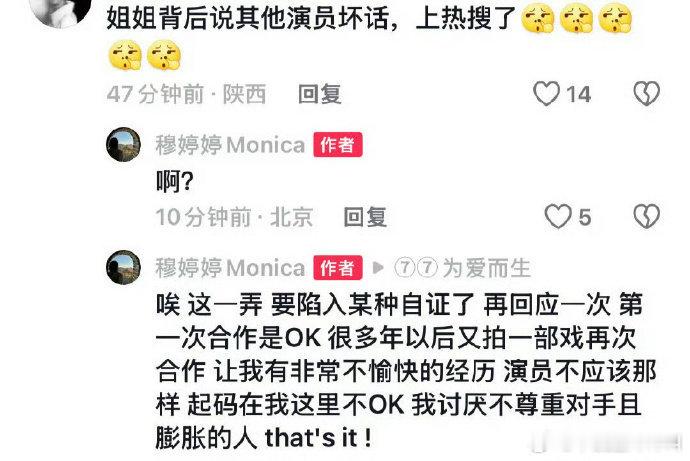
Task: Click the red 作者 badge on the "啊?" reply
Action: click(x=338, y=145)
